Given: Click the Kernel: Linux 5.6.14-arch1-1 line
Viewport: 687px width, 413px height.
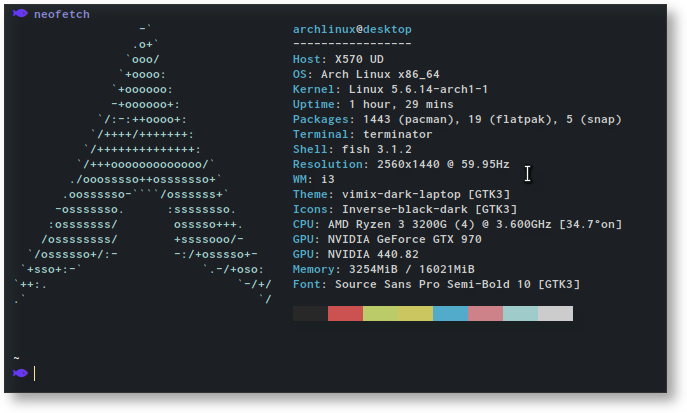Looking at the screenshot, I should 390,89.
